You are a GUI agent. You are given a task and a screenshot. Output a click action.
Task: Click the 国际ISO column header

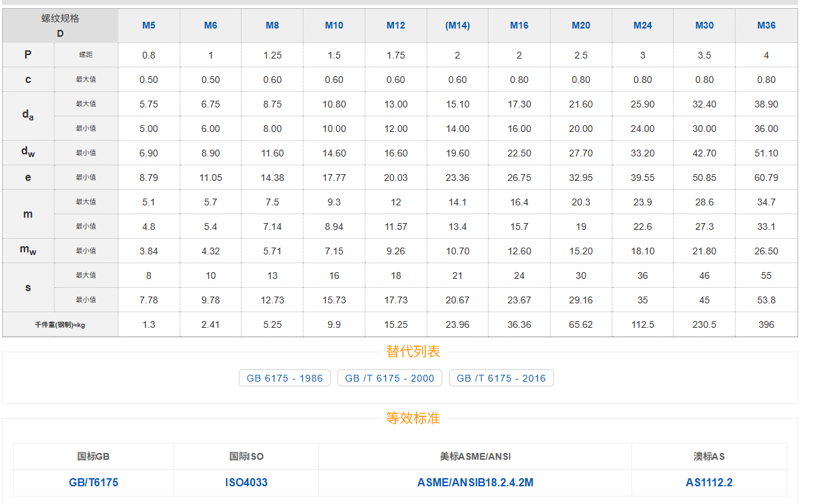point(246,456)
